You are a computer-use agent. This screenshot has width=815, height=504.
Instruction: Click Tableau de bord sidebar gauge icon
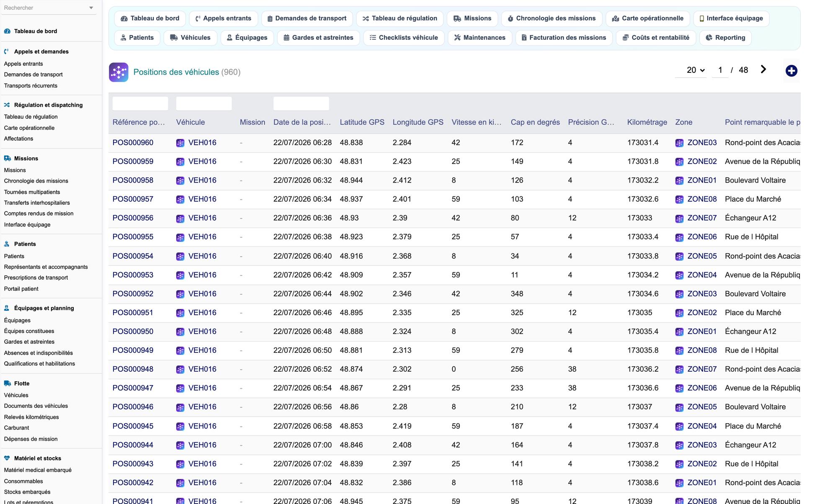(x=7, y=31)
